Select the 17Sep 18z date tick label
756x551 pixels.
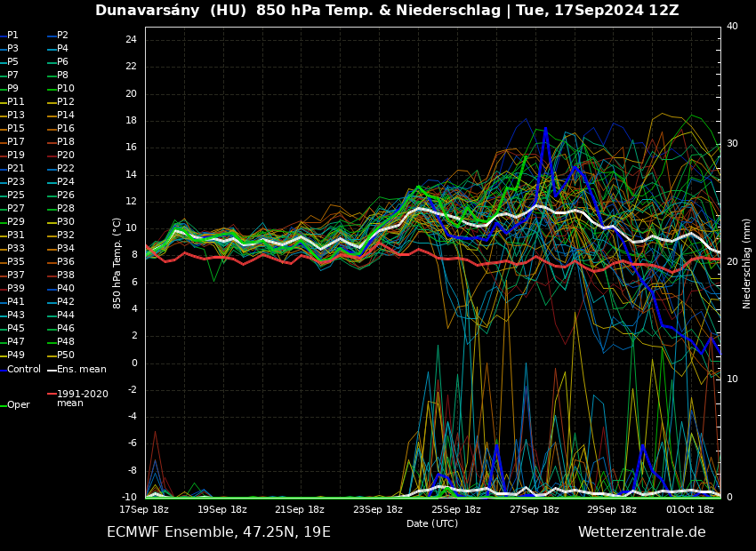(x=145, y=510)
